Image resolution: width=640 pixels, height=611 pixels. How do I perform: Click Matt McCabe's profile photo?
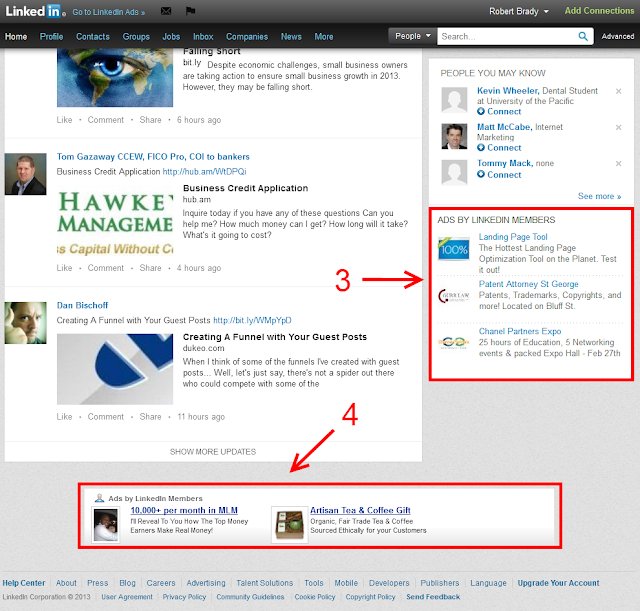[454, 136]
